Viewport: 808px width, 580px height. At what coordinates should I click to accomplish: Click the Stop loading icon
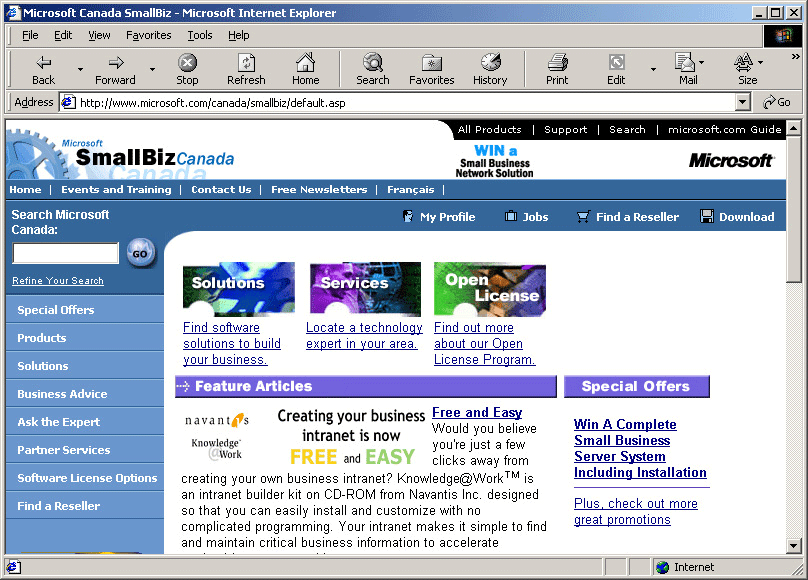[x=187, y=62]
